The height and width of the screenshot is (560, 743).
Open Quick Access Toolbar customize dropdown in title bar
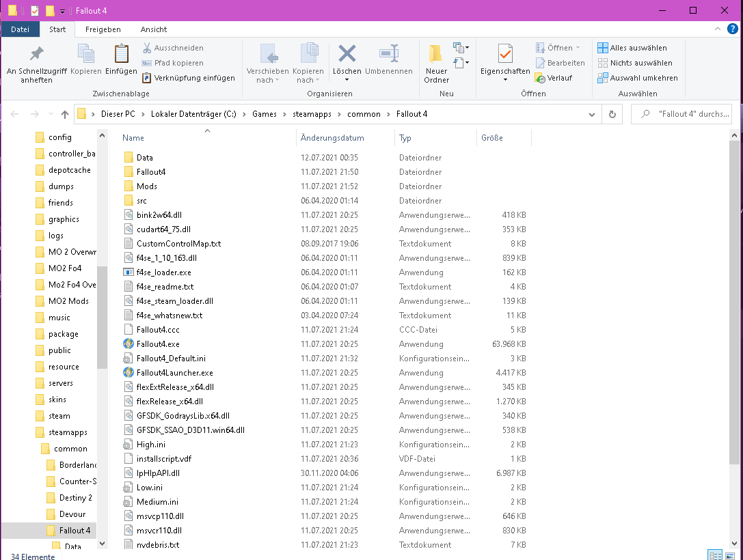coord(62,12)
